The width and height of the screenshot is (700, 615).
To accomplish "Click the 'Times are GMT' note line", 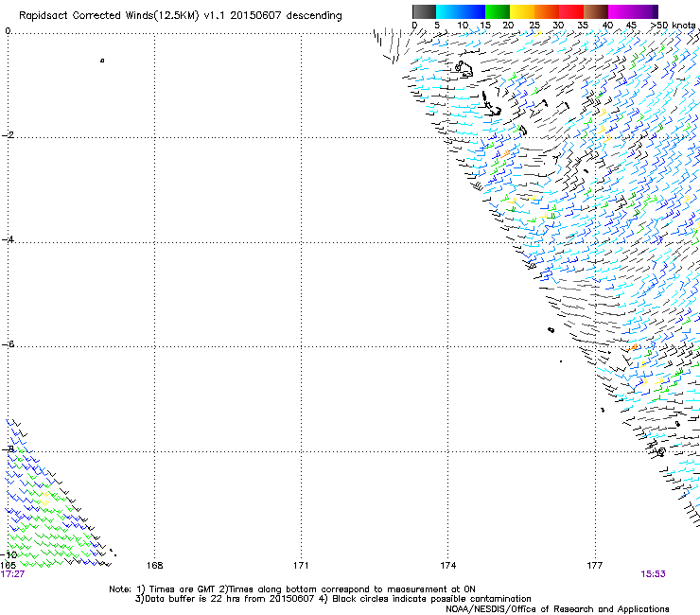I will pyautogui.click(x=292, y=589).
